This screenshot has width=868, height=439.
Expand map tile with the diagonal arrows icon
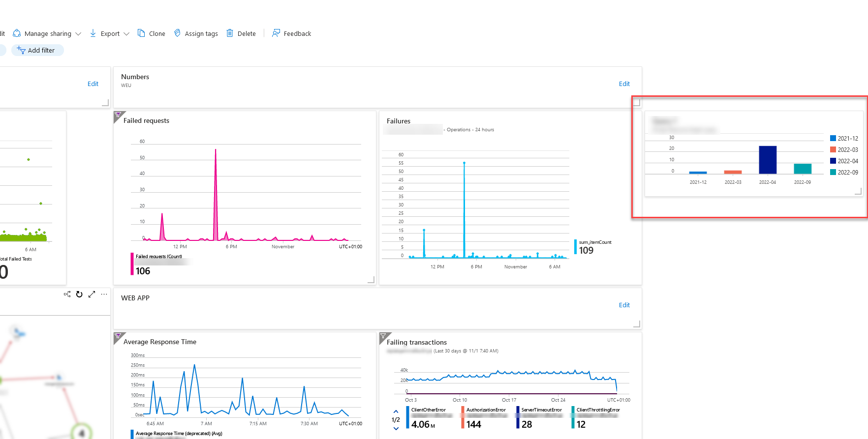pos(92,294)
